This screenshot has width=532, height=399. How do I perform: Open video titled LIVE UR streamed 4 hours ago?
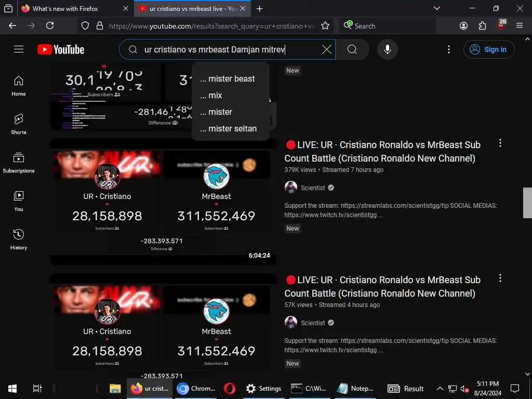point(382,287)
